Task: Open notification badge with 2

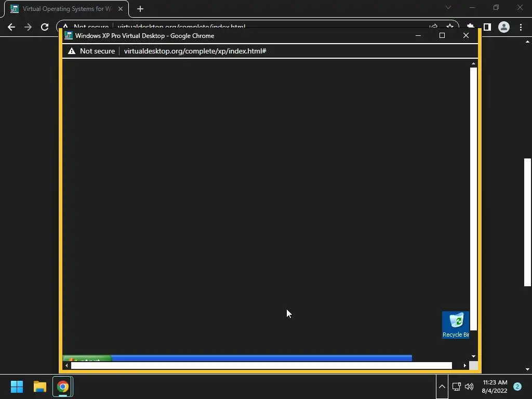Action: point(517,387)
